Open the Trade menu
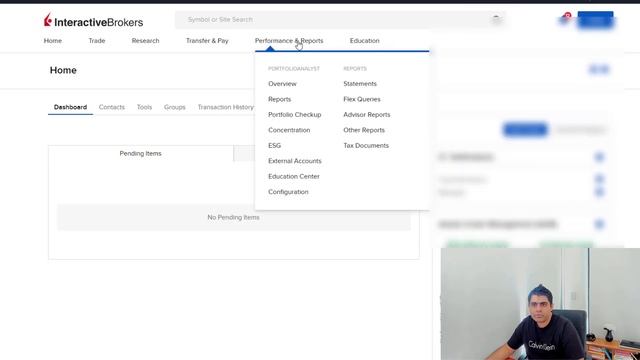 (x=97, y=41)
